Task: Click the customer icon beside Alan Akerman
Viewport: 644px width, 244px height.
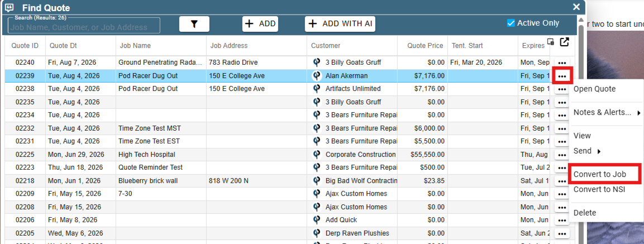Action: click(x=317, y=75)
